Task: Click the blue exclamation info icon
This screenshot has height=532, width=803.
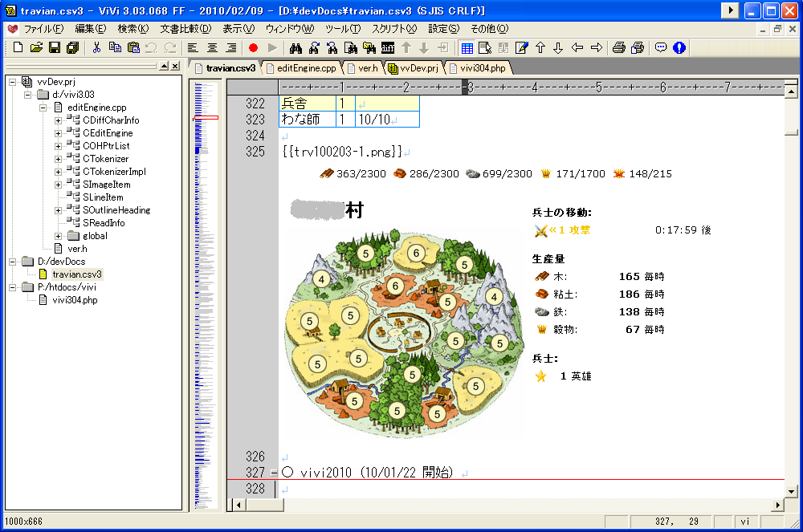Action: [x=679, y=47]
